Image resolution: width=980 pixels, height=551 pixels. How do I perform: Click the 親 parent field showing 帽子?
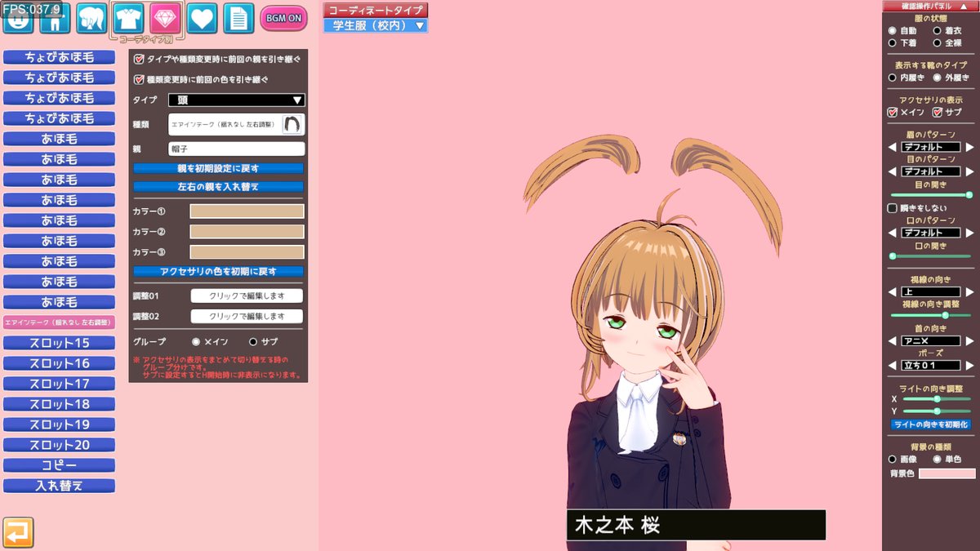237,149
